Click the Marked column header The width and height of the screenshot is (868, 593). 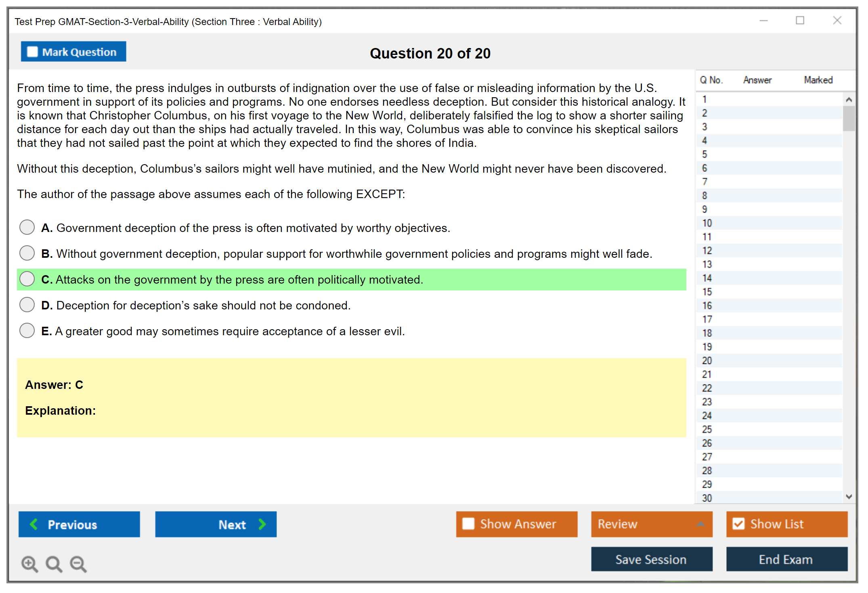[818, 80]
